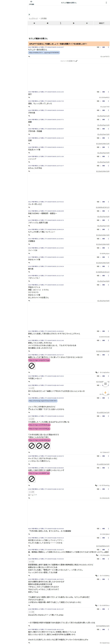Screen dimensions: 110x644
Task: Jump to the first page of the thread
Action: point(34,23)
